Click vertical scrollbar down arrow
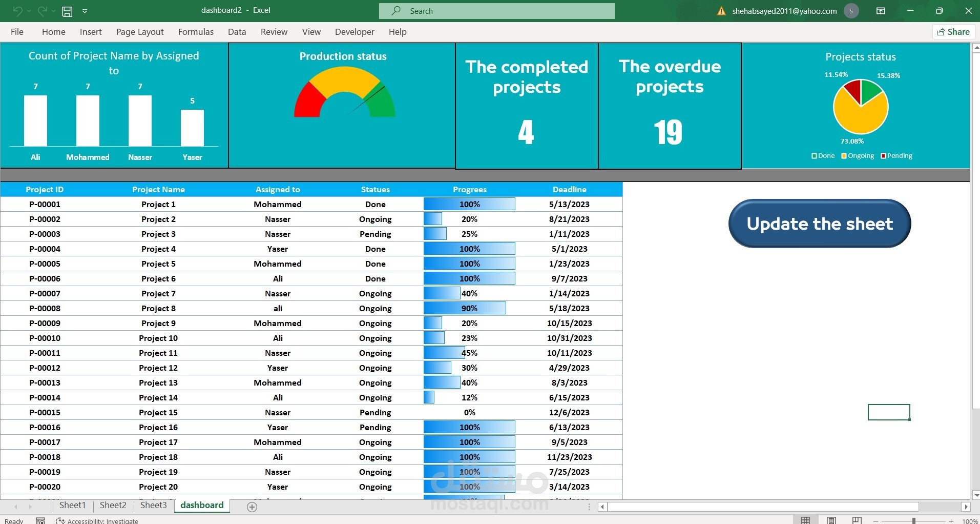The image size is (980, 524). pos(975,495)
